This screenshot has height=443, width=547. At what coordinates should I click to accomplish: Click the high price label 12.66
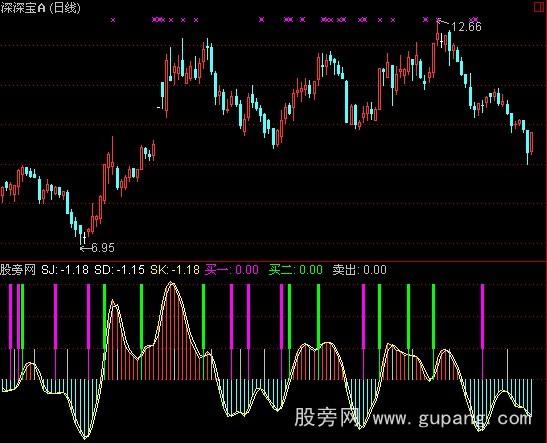coord(466,27)
